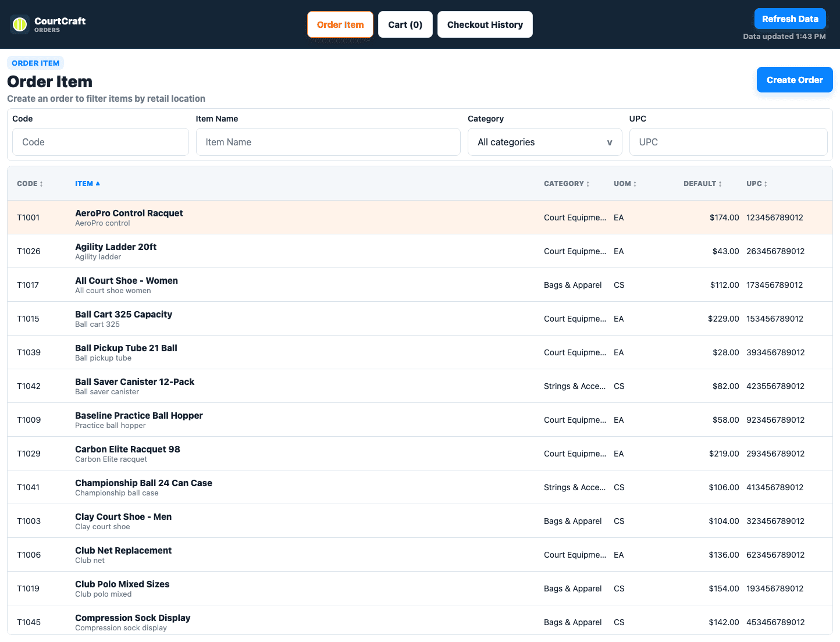Click code T1001 cell

click(28, 217)
